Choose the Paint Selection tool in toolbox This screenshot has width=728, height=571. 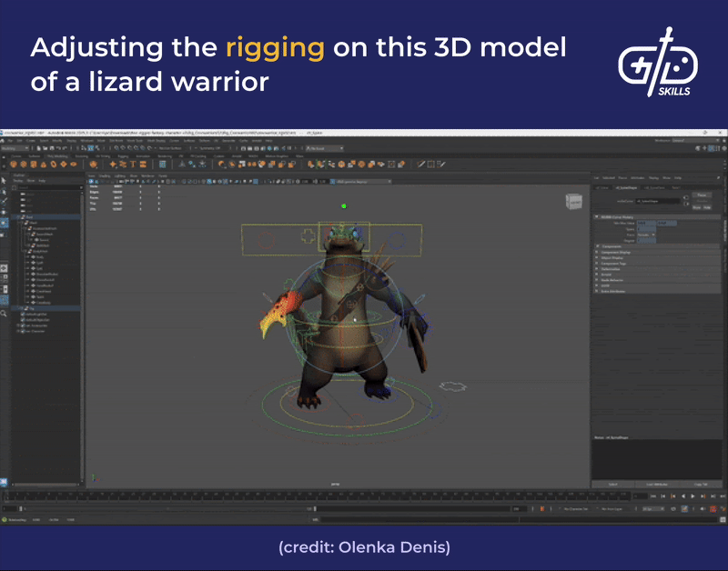point(4,201)
